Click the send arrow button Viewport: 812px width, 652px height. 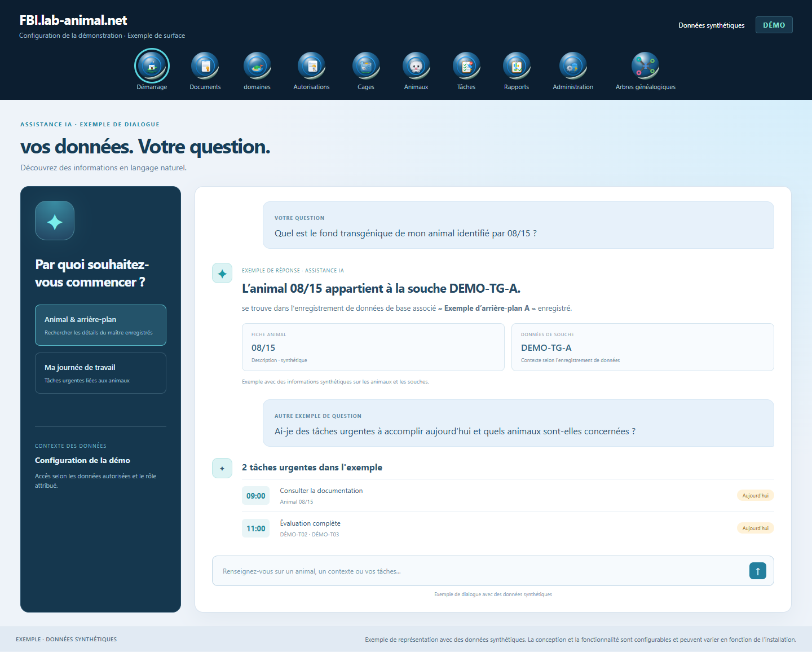click(x=758, y=571)
